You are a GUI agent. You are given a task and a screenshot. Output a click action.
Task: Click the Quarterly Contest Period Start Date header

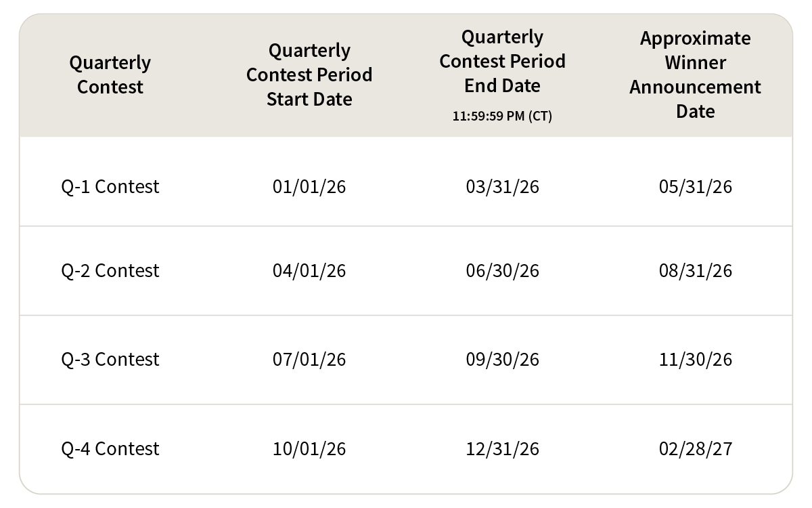coord(309,75)
